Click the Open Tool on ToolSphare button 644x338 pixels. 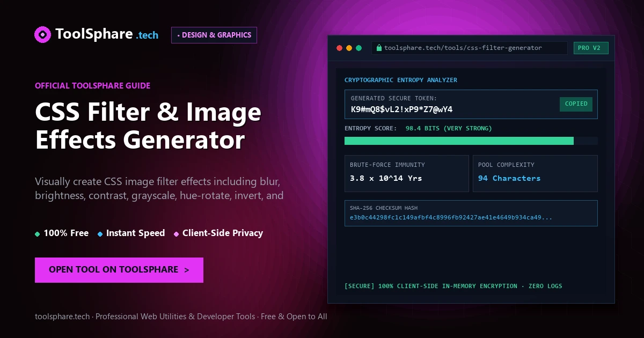[119, 270]
